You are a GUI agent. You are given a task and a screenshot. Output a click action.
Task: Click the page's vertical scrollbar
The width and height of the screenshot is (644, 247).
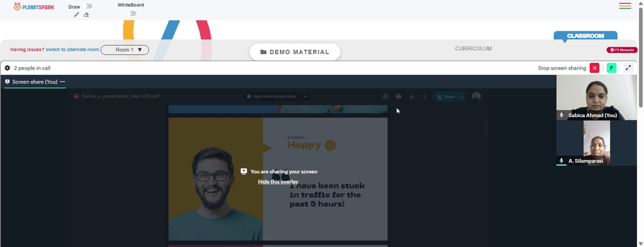(x=641, y=57)
